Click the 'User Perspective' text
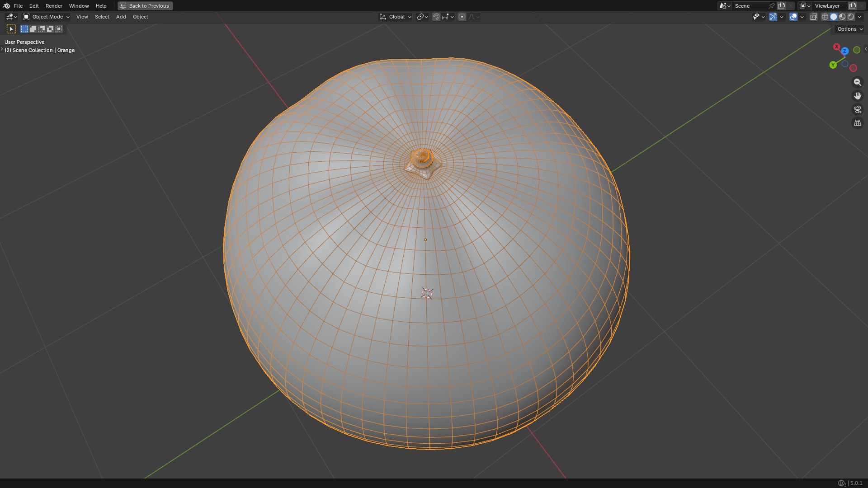This screenshot has width=868, height=488. (24, 42)
